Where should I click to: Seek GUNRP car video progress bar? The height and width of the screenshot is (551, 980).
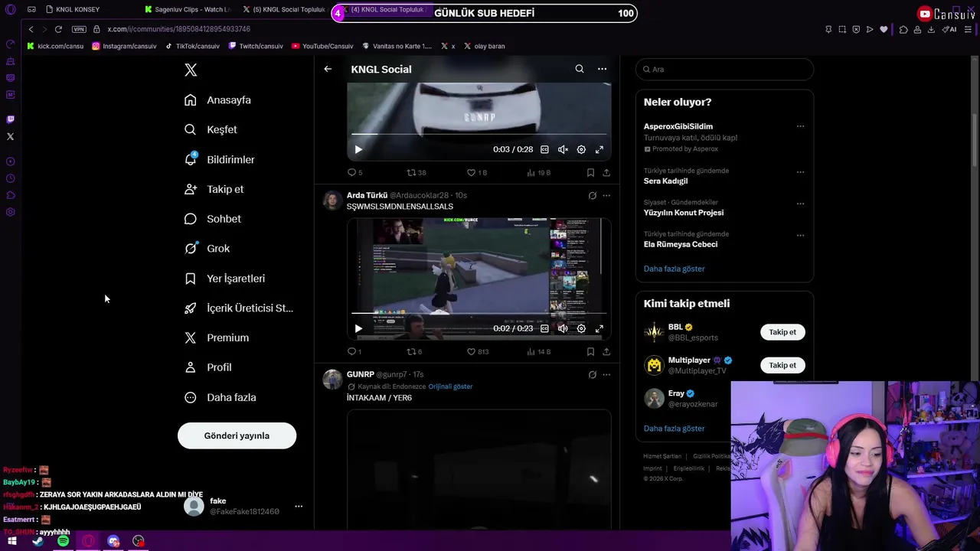pyautogui.click(x=479, y=134)
